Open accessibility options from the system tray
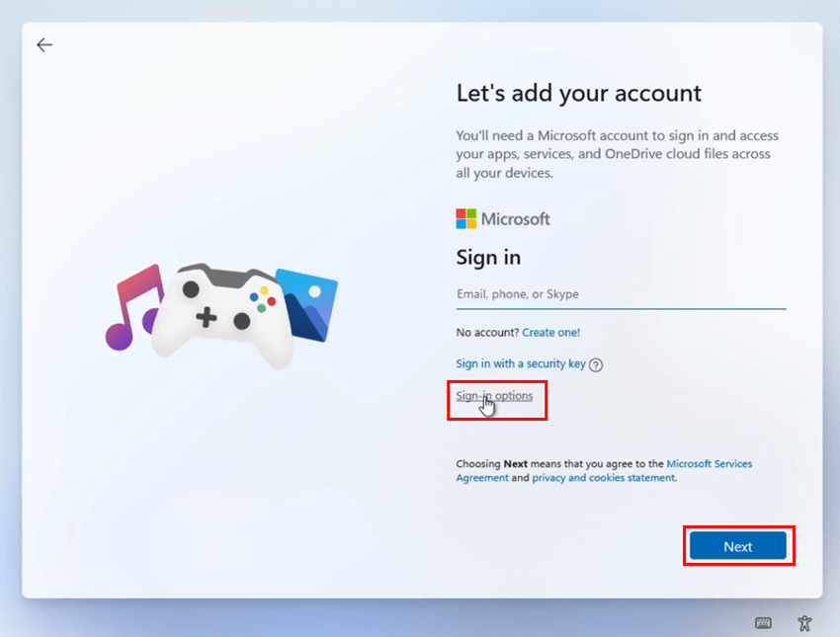The image size is (840, 637). (x=804, y=623)
